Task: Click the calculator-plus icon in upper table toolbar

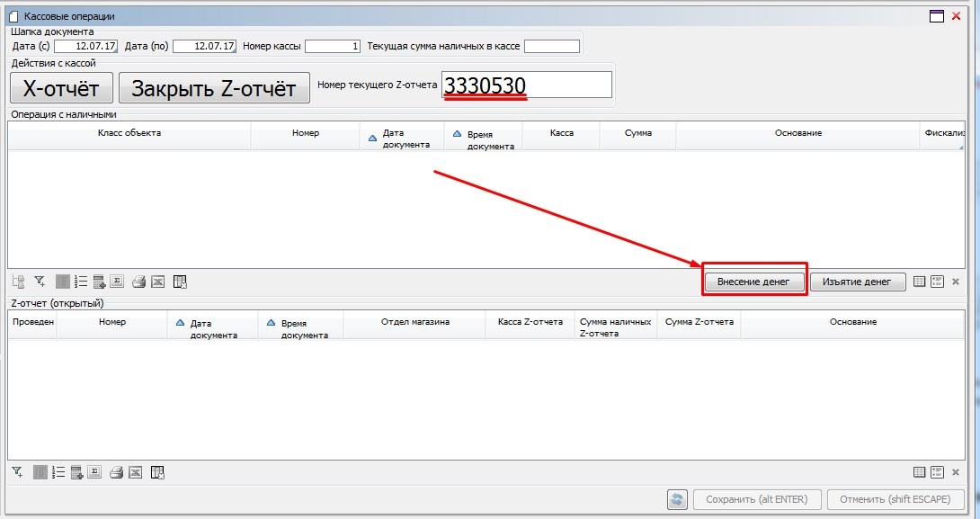Action: pos(99,282)
